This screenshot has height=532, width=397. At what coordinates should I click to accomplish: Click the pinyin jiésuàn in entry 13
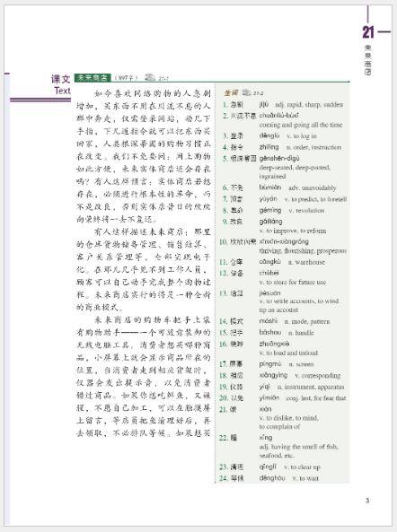pos(269,292)
